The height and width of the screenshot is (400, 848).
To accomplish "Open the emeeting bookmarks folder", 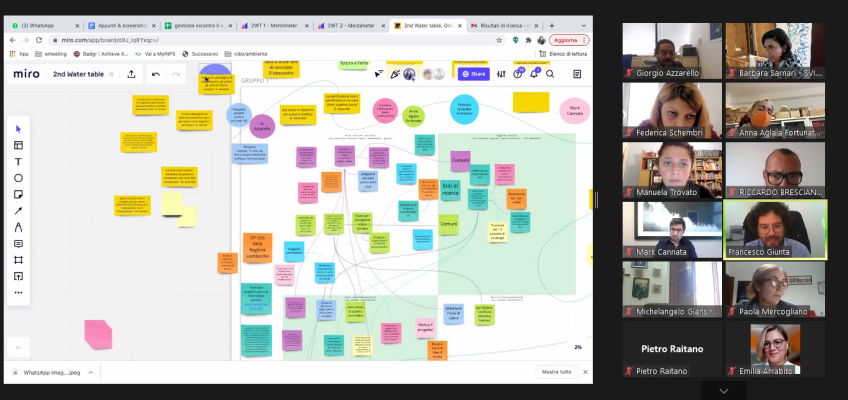I will [x=51, y=54].
